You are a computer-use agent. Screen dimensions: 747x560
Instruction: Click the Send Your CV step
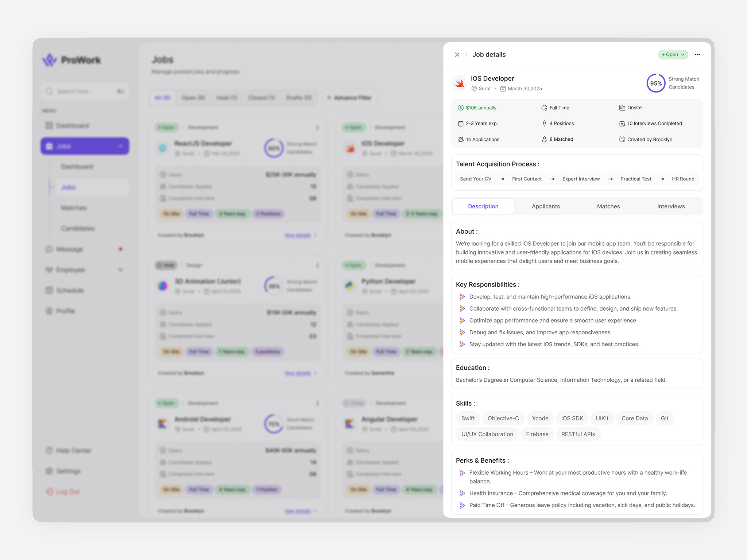pyautogui.click(x=476, y=179)
